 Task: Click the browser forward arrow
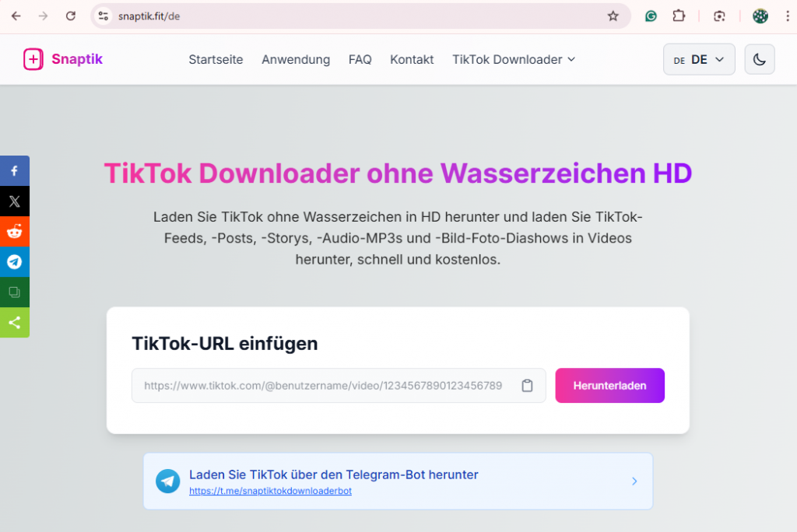point(44,16)
